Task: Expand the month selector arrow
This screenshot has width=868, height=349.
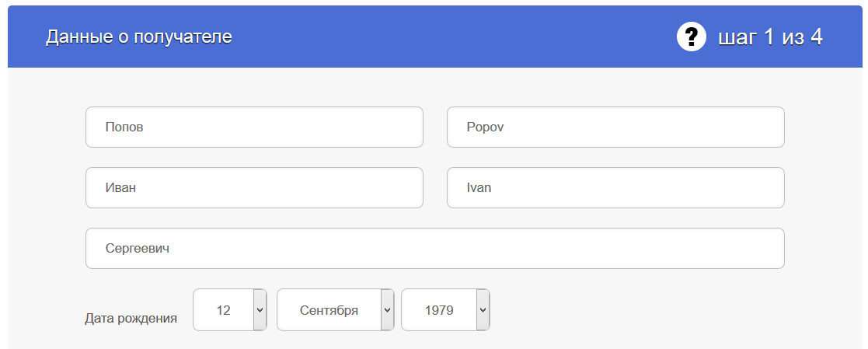Action: (x=388, y=309)
